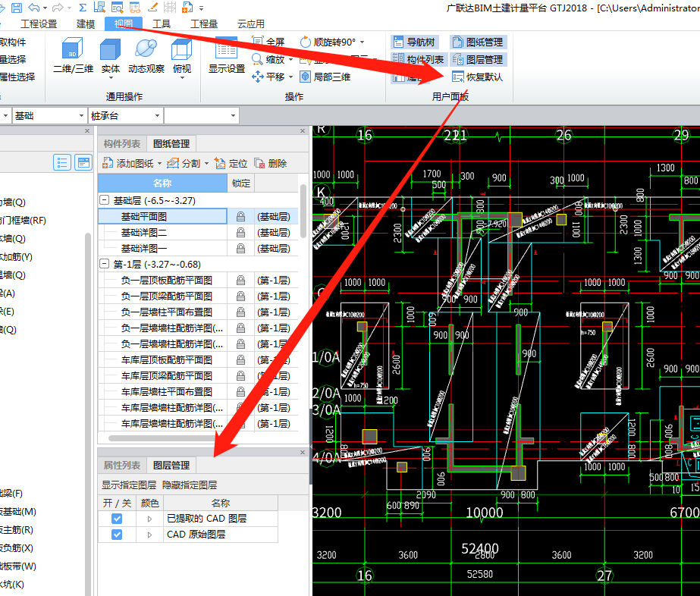Toggle 图纸管理 in the 用户面板 group
Viewport: 700px width, 596px height.
tap(478, 42)
